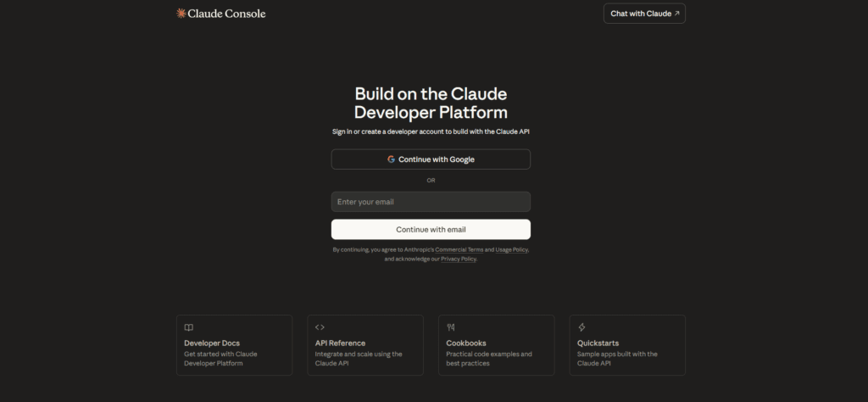The width and height of the screenshot is (868, 402).
Task: Click 'Sign in or create a developer account' subtitle
Action: point(431,131)
